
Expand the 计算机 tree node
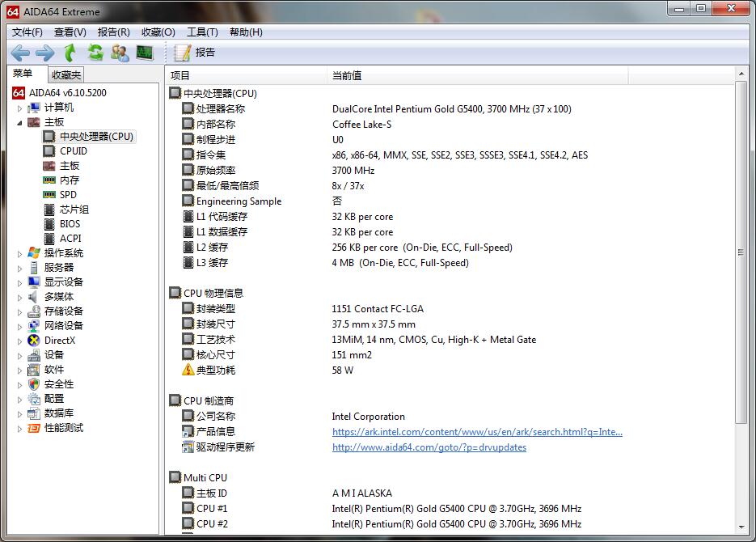tap(19, 108)
